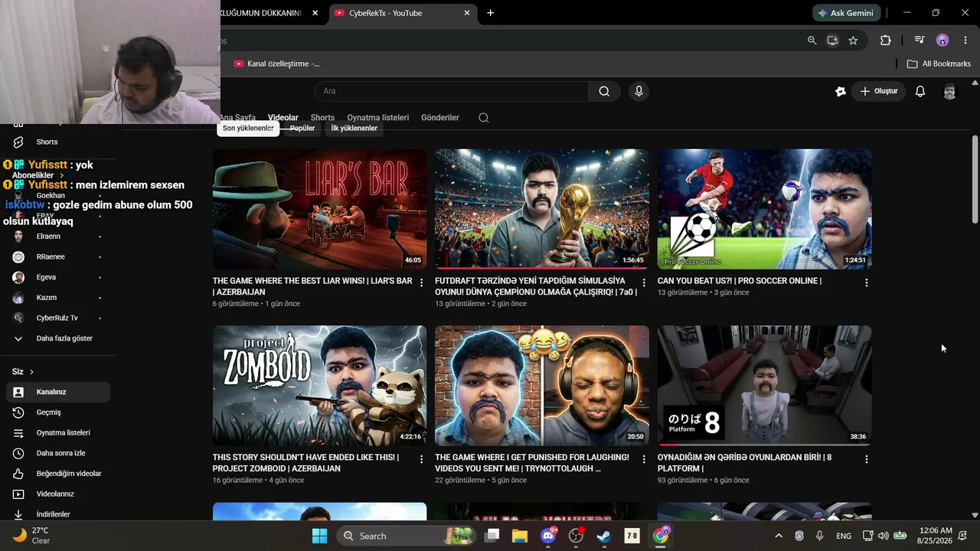Switch to the Videolar tab
The height and width of the screenshot is (551, 980).
[x=283, y=118]
